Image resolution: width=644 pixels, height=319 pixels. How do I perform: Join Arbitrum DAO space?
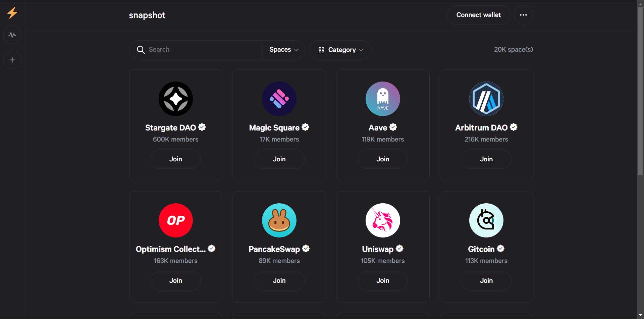pos(486,159)
